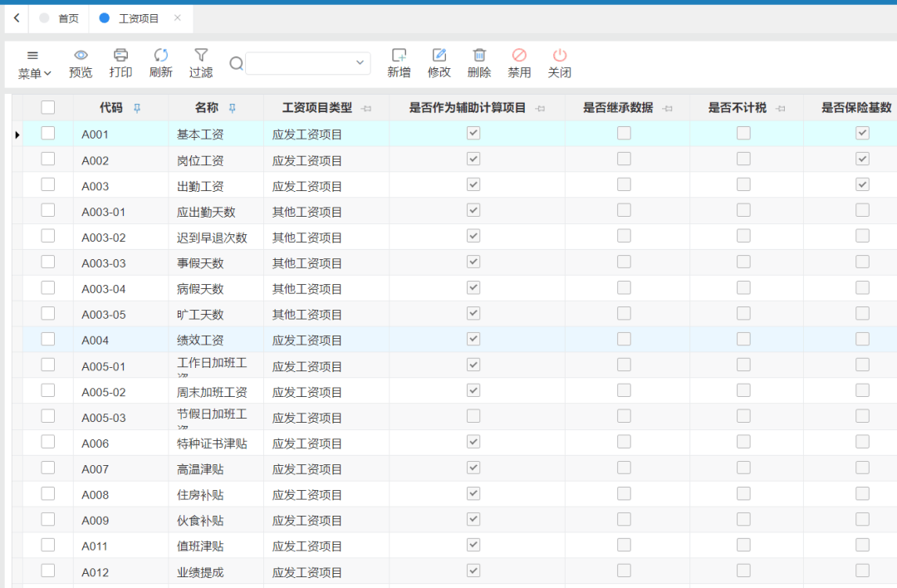Click the search magnifier icon

point(236,63)
